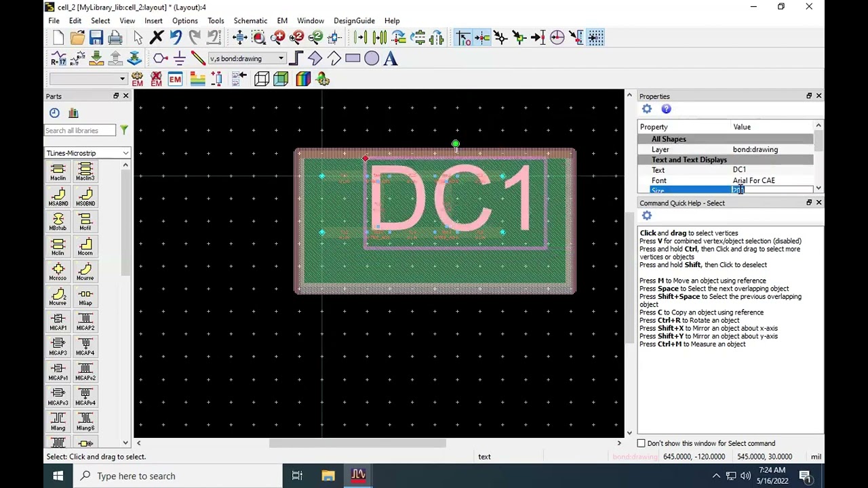Toggle the pin snap mode button
The height and width of the screenshot is (488, 868).
(x=481, y=38)
